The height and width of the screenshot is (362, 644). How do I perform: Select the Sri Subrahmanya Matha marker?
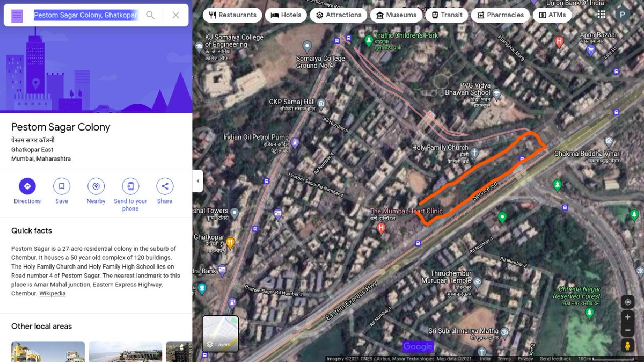pyautogui.click(x=504, y=332)
